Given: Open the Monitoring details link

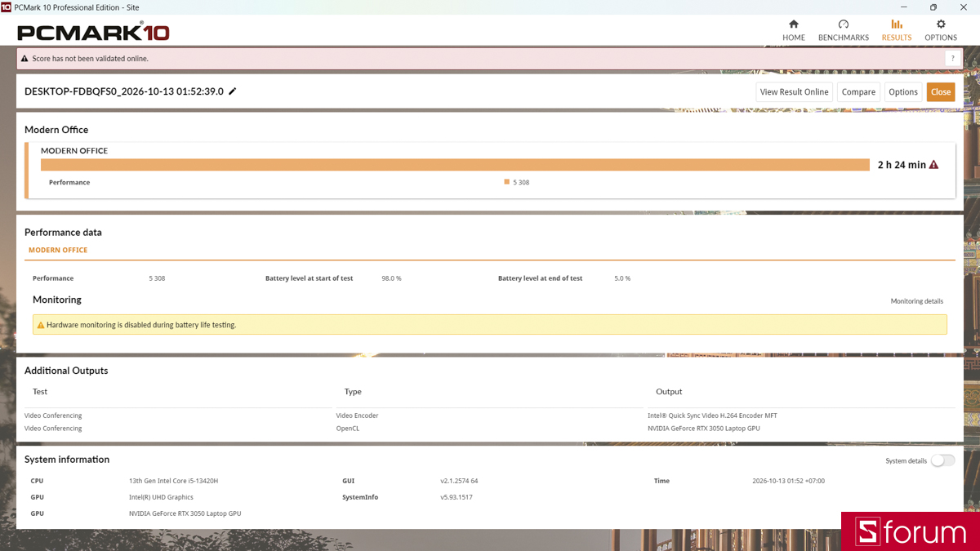Looking at the screenshot, I should (x=916, y=301).
